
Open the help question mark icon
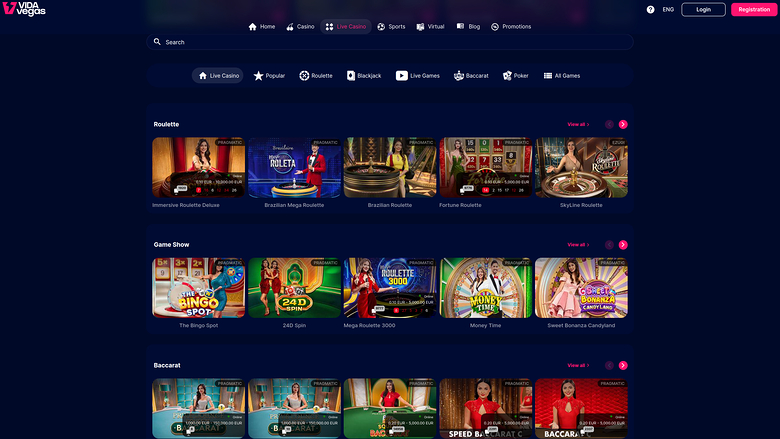click(650, 9)
